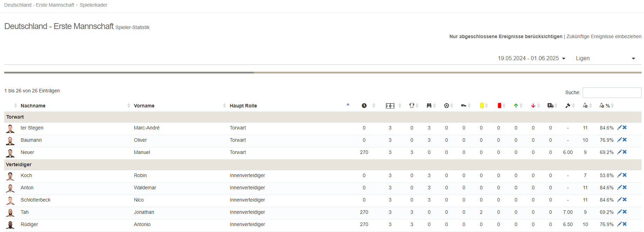Sort by yellow card column
Image resolution: width=644 pixels, height=232 pixels.
(x=482, y=105)
